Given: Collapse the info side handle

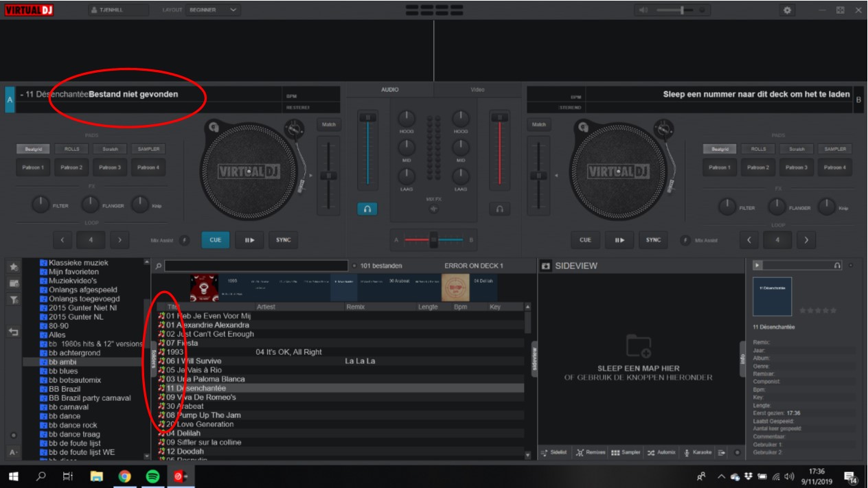Looking at the screenshot, I should click(x=742, y=358).
